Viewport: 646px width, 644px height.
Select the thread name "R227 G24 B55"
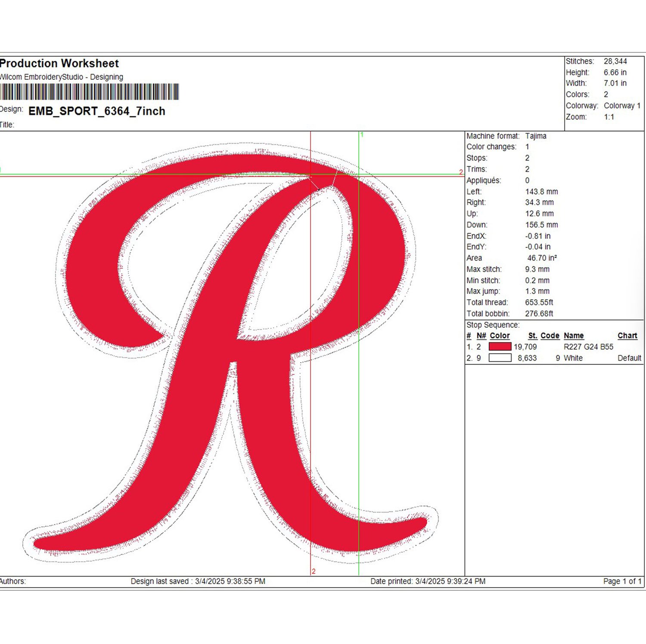(x=588, y=346)
